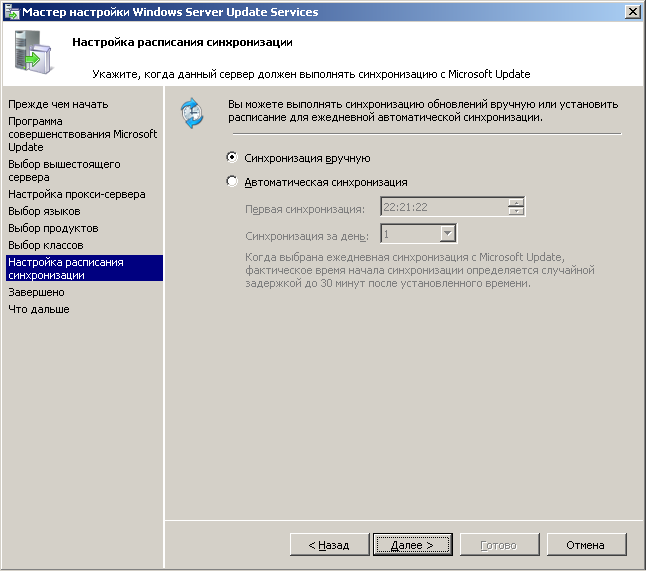Viewport: 646px width, 571px height.
Task: Close the WSUS configuration wizard window
Action: (x=632, y=12)
